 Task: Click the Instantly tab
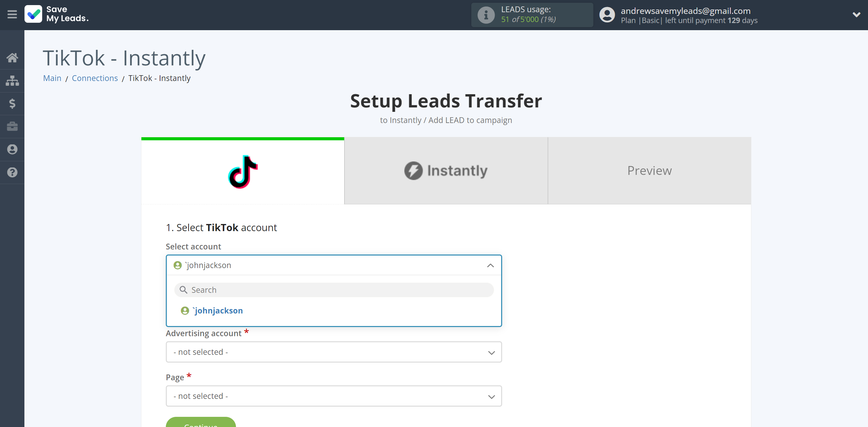(x=446, y=170)
